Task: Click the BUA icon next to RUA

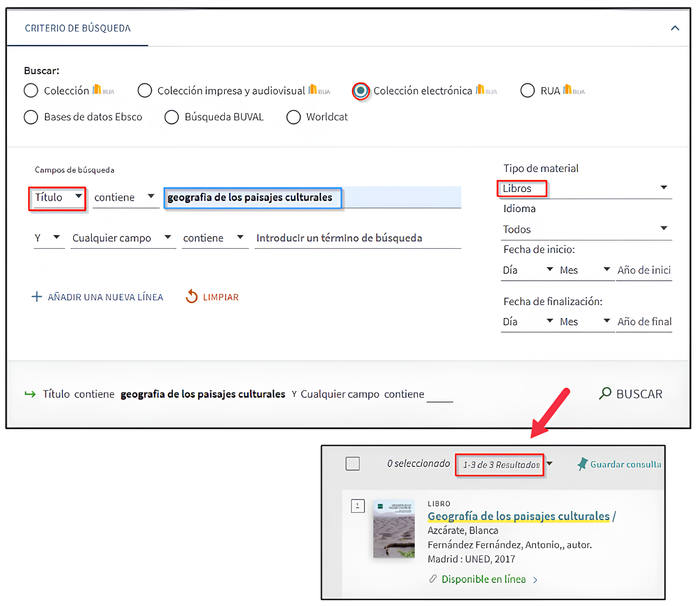Action: 574,90
